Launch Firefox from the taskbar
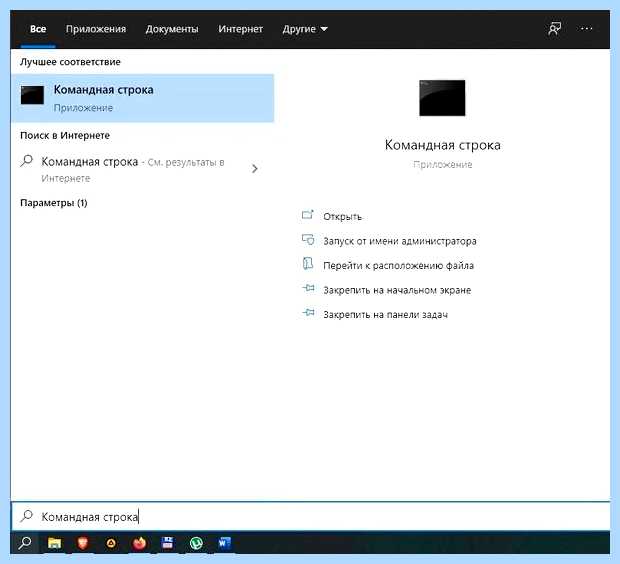This screenshot has width=620, height=564. click(x=139, y=543)
